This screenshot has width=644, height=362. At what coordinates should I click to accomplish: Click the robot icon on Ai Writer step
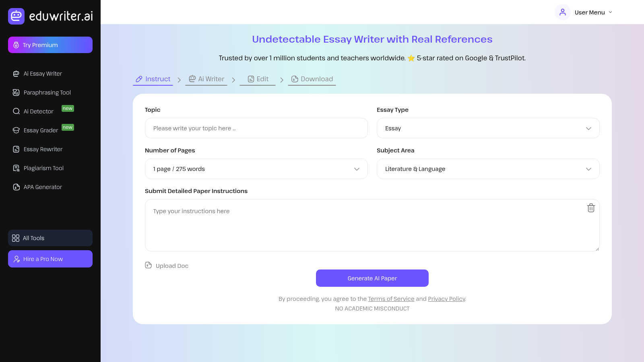[x=192, y=79]
